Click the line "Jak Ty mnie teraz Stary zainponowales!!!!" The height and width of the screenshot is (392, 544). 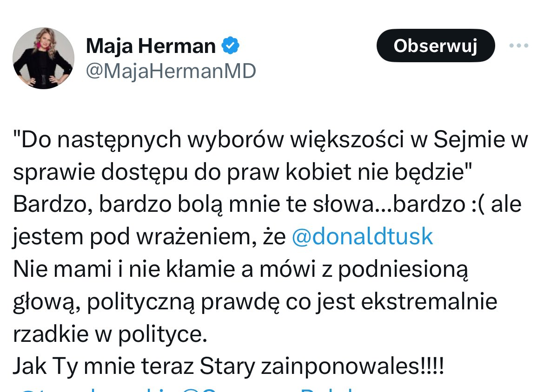(x=229, y=366)
